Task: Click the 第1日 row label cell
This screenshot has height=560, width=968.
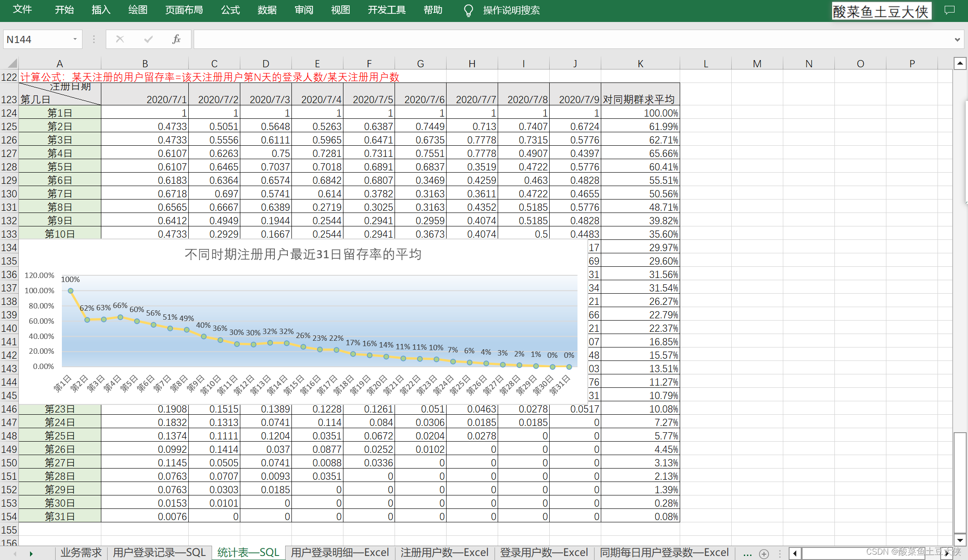Action: click(60, 113)
